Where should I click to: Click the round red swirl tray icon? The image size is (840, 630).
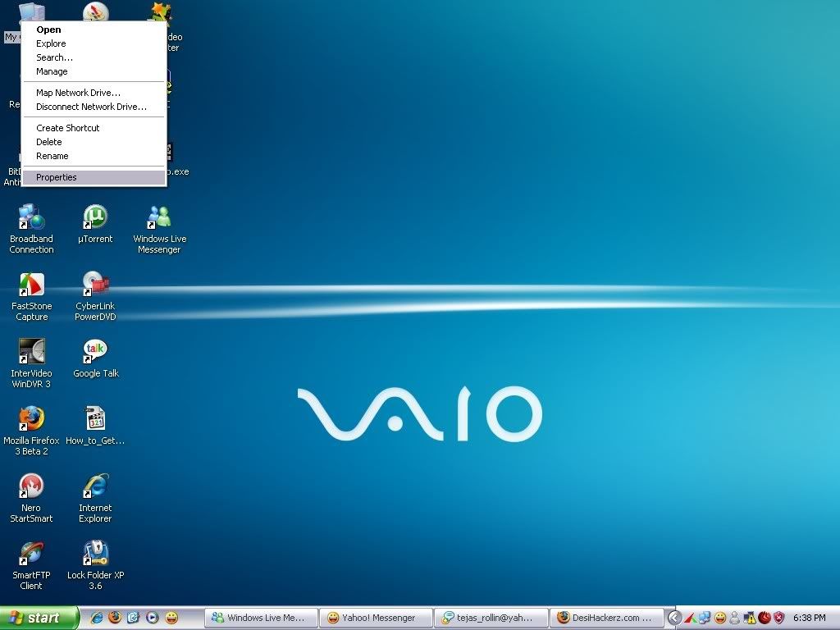click(765, 618)
